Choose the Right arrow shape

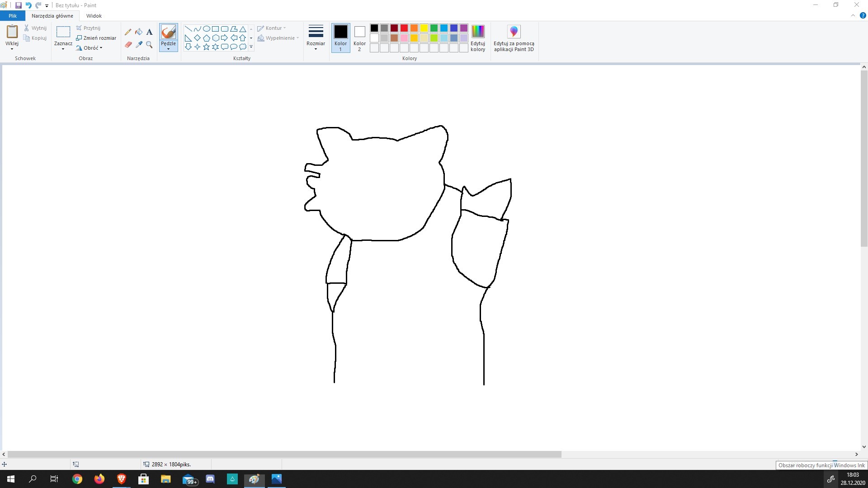225,38
